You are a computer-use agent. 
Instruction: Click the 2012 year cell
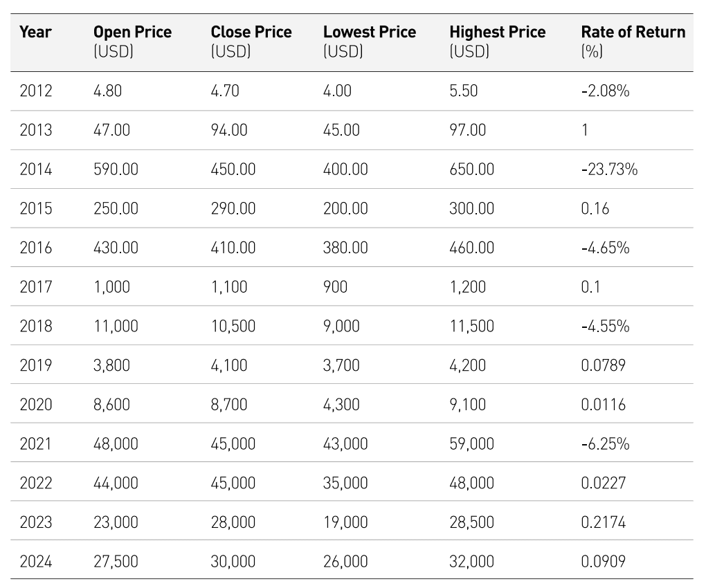[x=36, y=91]
